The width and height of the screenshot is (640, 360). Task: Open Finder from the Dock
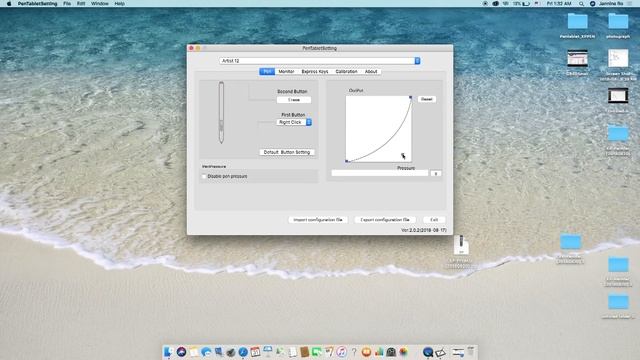pos(168,352)
